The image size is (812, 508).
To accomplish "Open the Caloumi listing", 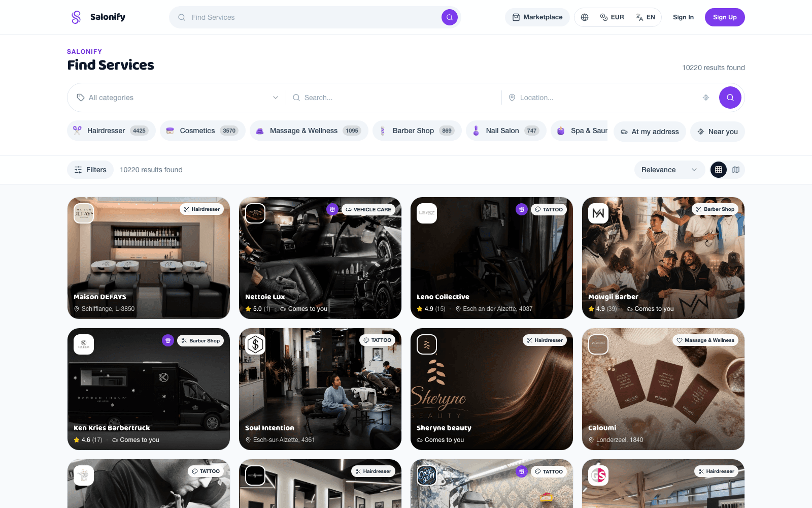I will point(663,389).
